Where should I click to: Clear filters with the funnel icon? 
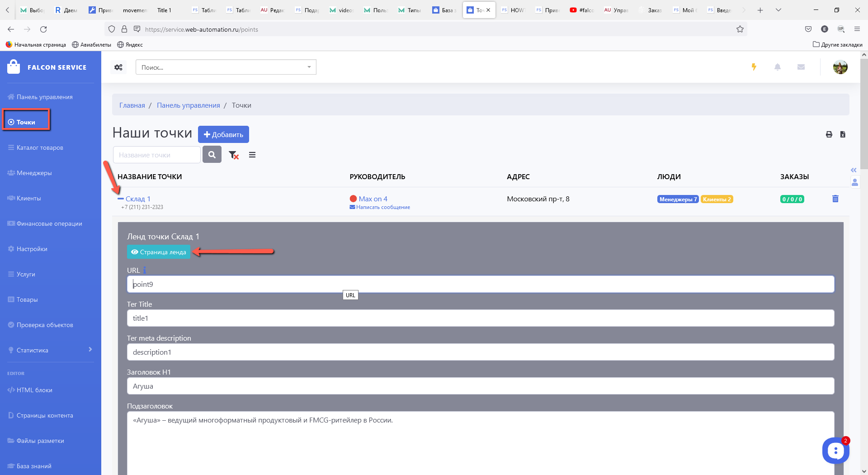pos(233,155)
